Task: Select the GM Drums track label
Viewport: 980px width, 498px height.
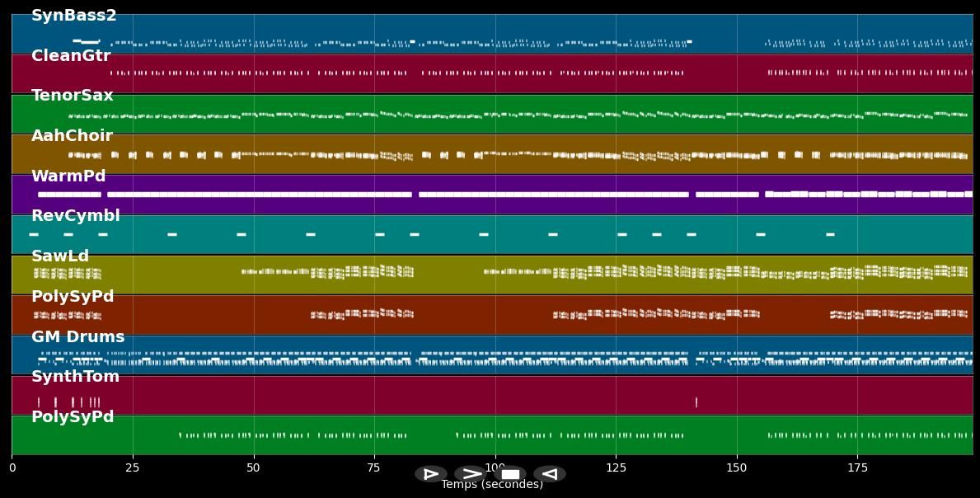Action: click(77, 337)
